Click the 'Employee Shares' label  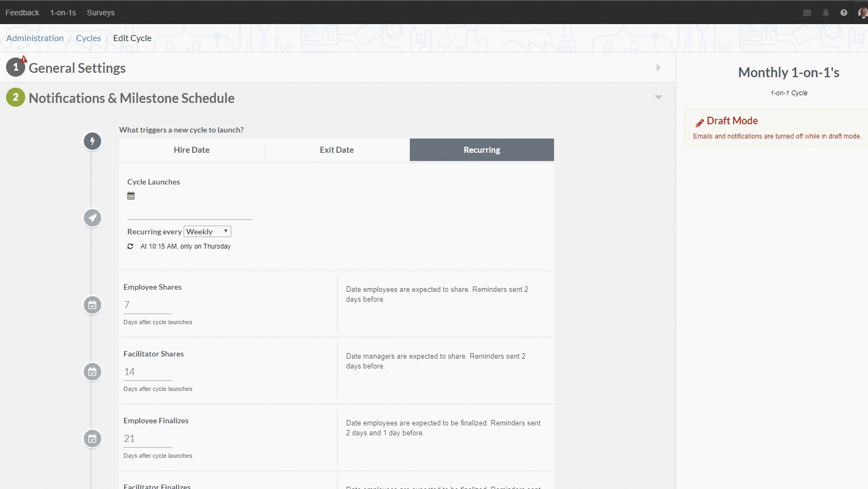152,287
